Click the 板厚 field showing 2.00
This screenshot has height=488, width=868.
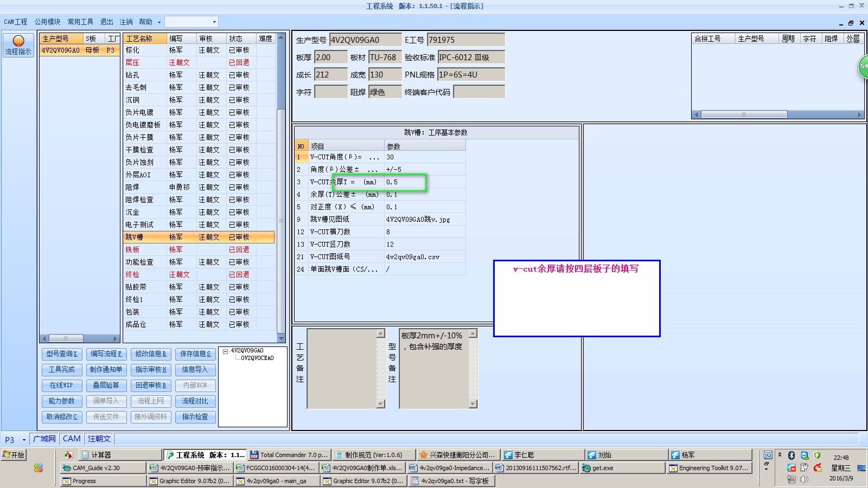point(330,57)
